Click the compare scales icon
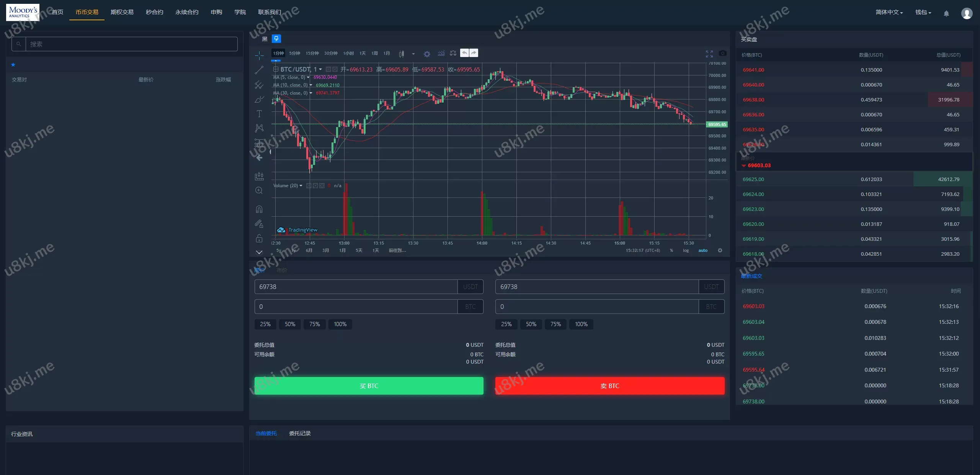Viewport: 980px width, 475px height. pos(453,53)
